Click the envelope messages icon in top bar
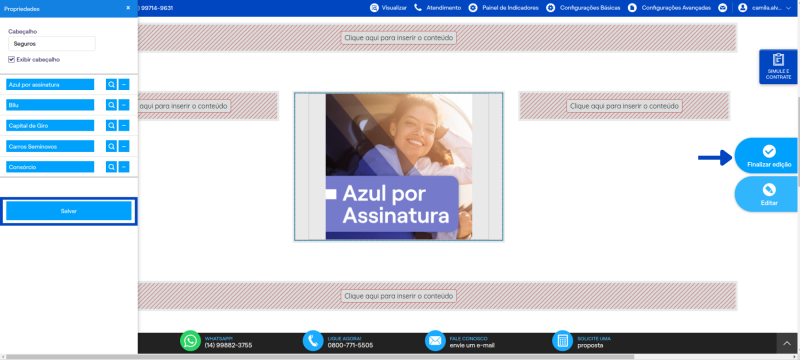The image size is (800, 360). 722,8
